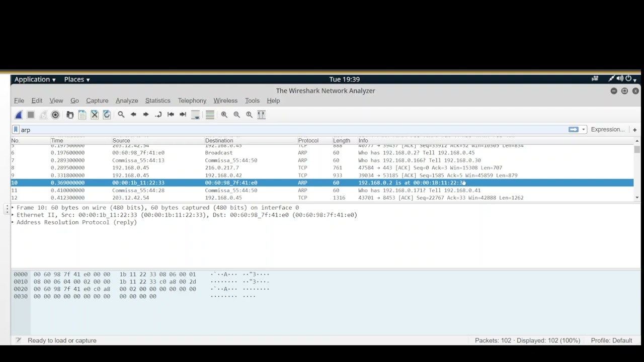Sort by the Protocol column header
644x362 pixels.
(x=314, y=141)
